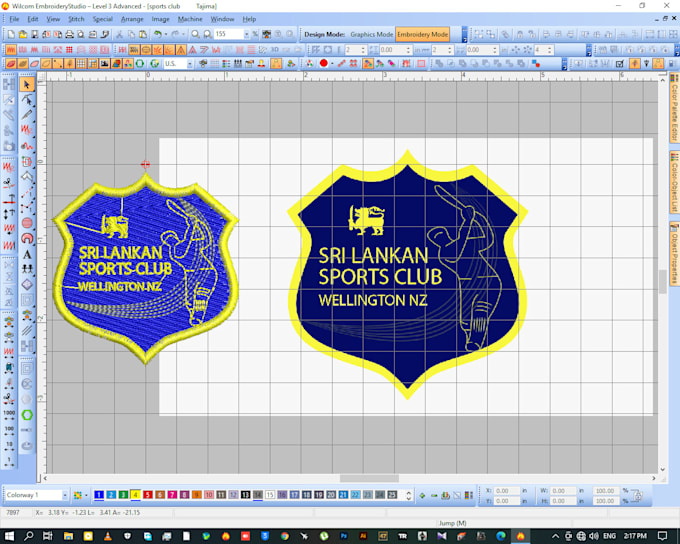Click the stepper of the field showing 4
Viewport: 680px width, 544px height.
point(550,50)
